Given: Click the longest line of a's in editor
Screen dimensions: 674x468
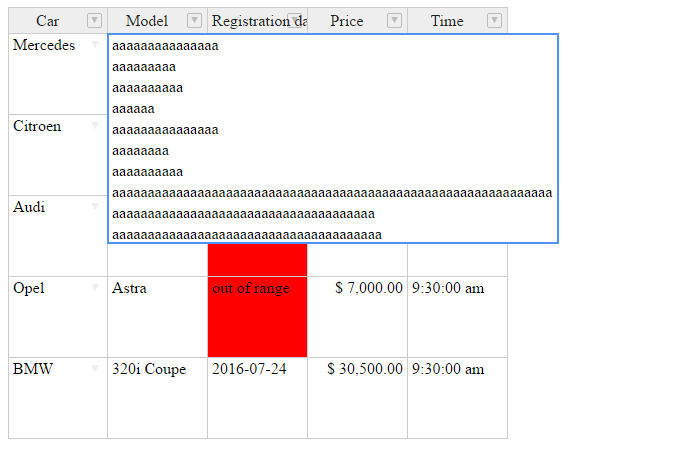Looking at the screenshot, I should (332, 193).
